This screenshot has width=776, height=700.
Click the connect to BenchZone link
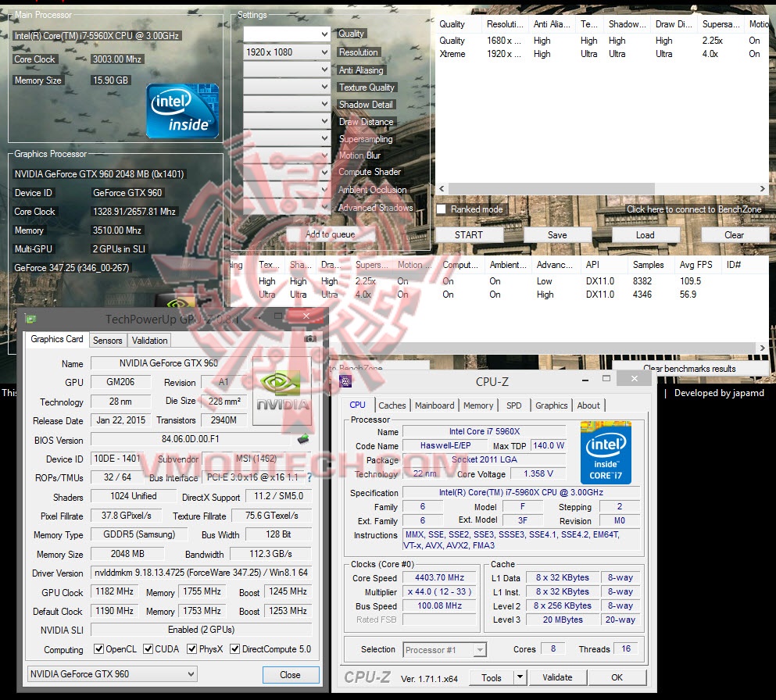point(694,209)
